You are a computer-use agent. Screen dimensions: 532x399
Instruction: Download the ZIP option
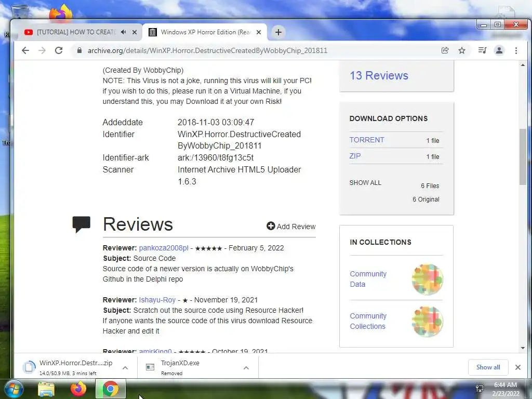(x=355, y=156)
